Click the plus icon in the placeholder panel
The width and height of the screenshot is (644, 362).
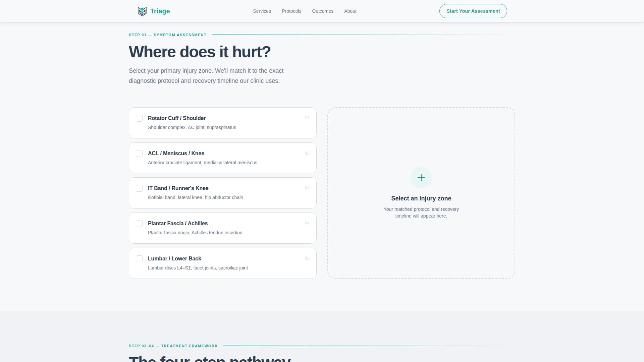[421, 178]
